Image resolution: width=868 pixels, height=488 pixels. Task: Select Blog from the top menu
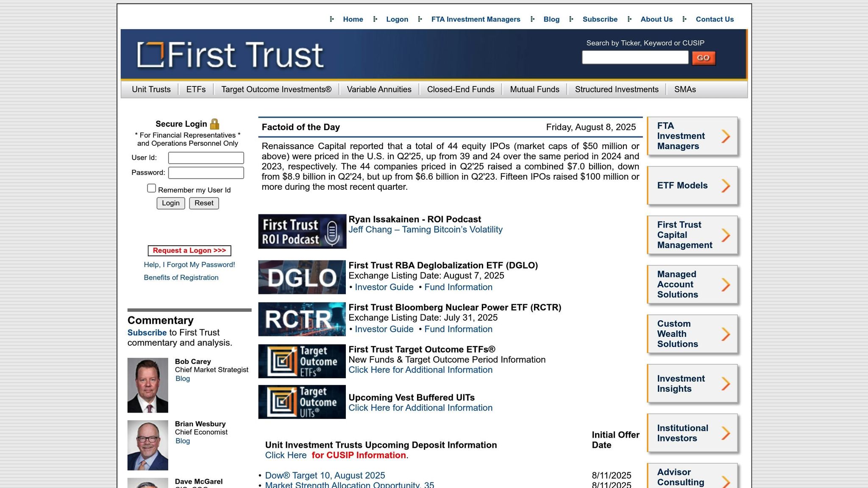551,19
